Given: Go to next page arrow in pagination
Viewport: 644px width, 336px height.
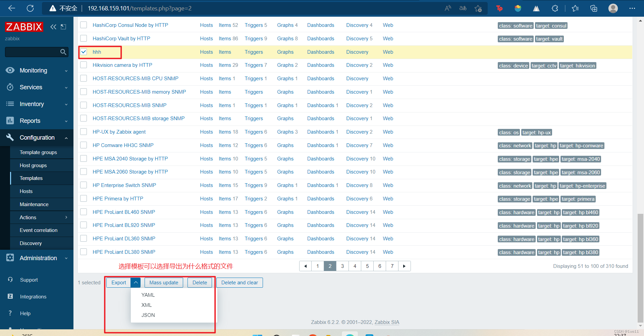Looking at the screenshot, I should coord(404,266).
